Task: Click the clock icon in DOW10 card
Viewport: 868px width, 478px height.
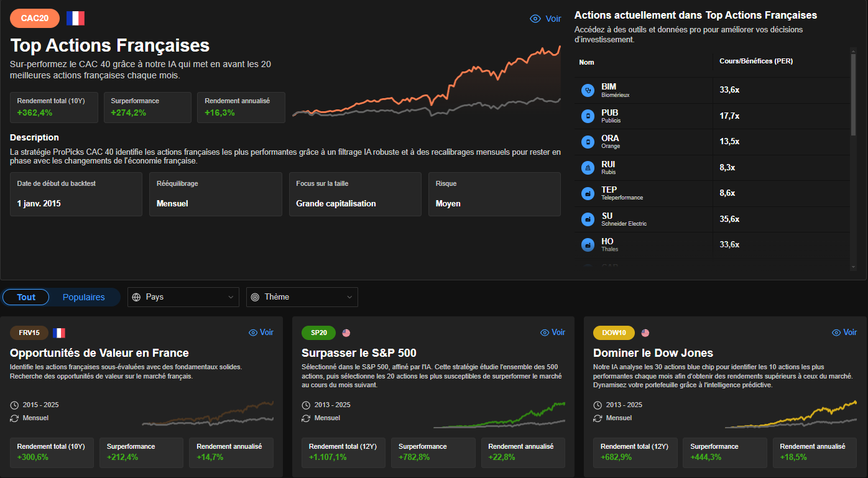Action: pos(598,405)
